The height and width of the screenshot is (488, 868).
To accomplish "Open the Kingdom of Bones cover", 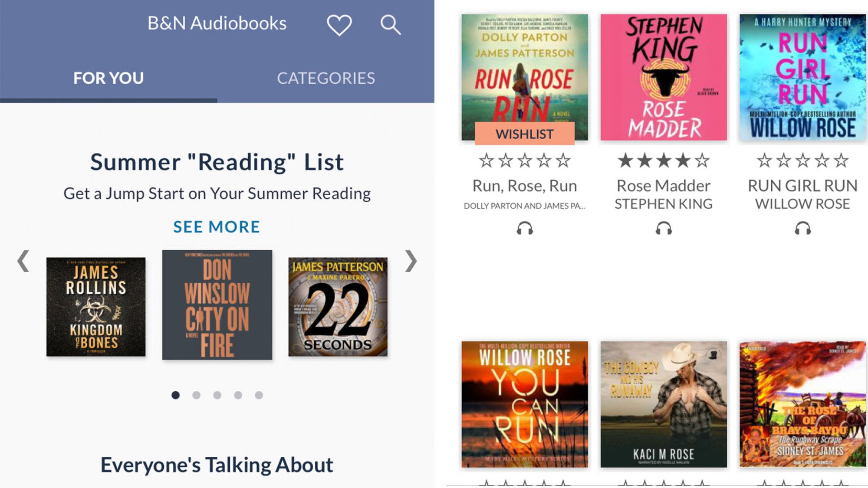I will click(96, 307).
